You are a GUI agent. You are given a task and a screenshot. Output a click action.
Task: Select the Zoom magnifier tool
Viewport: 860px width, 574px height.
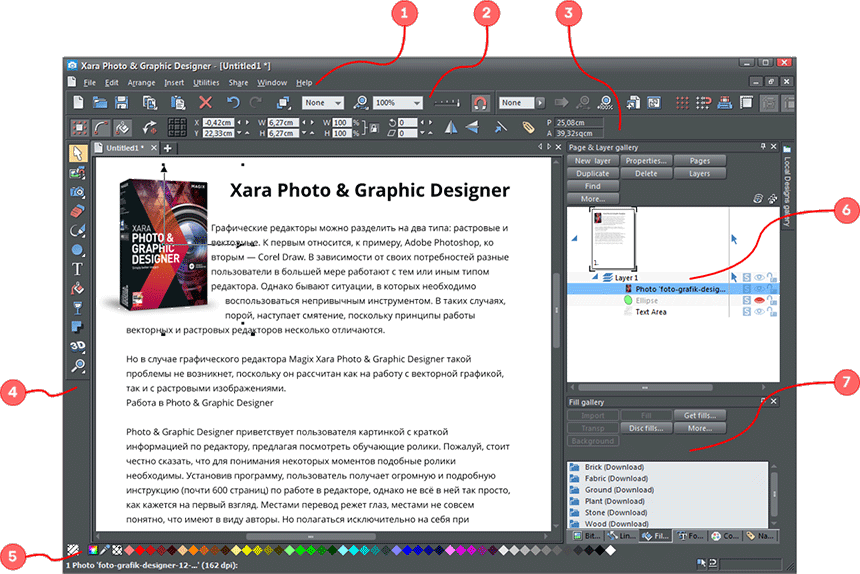[x=77, y=366]
